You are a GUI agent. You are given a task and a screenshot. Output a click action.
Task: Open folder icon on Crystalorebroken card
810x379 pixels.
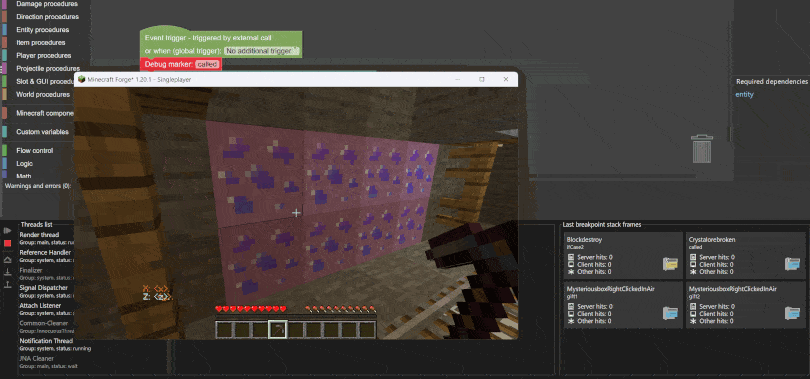point(792,264)
